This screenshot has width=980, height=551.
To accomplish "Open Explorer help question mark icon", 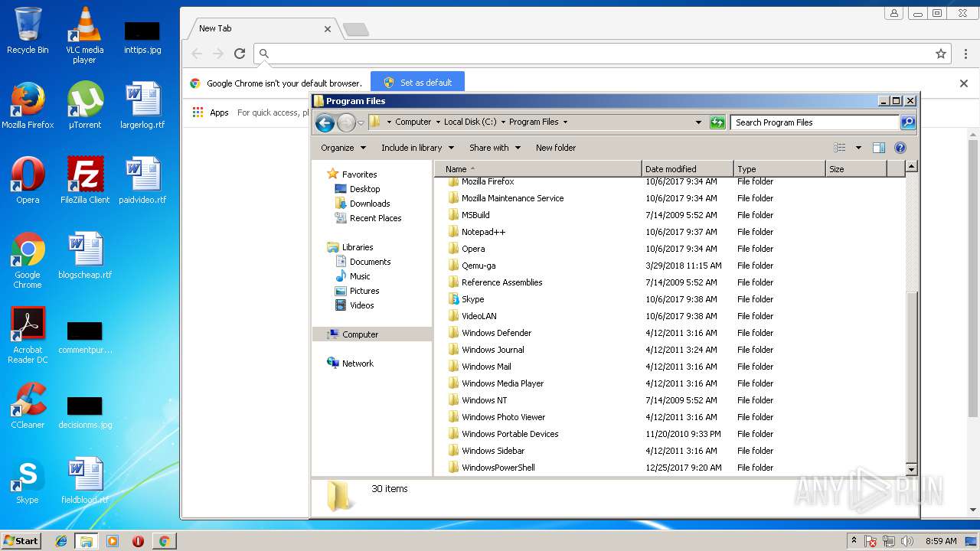I will [900, 148].
